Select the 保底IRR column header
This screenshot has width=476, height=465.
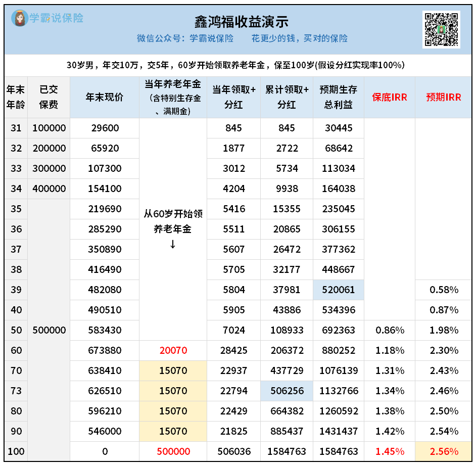[x=389, y=98]
